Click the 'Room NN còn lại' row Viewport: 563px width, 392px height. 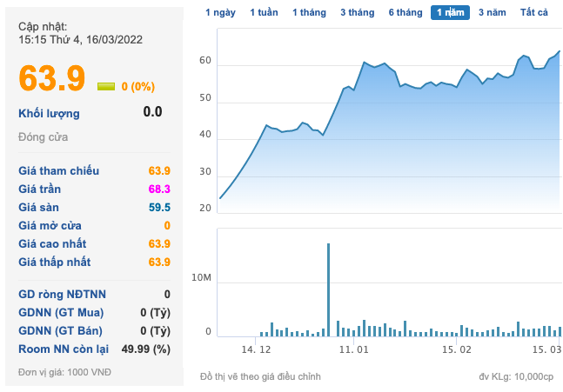point(94,349)
